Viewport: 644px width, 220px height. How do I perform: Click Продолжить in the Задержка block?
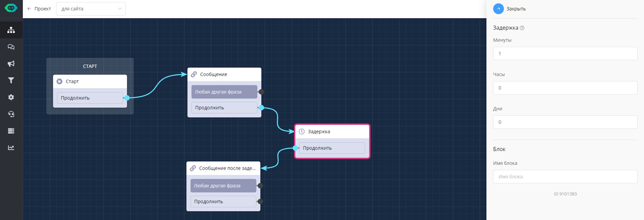[332, 148]
